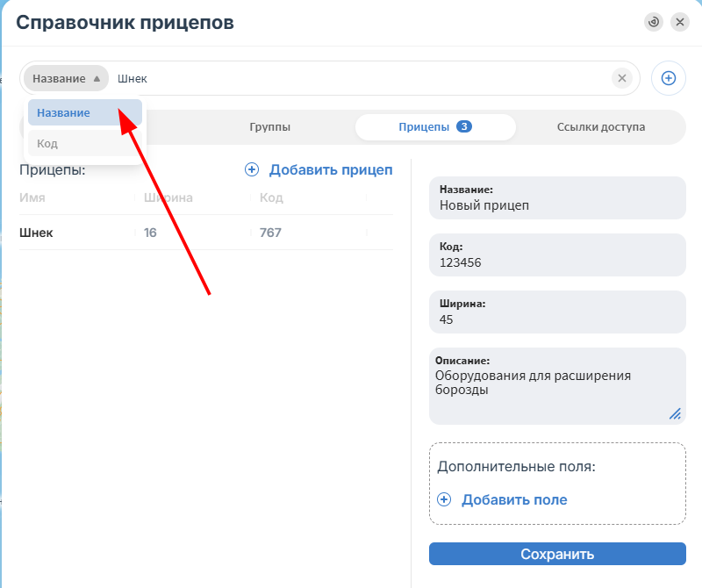Click the Описание textarea resize handle

point(675,414)
